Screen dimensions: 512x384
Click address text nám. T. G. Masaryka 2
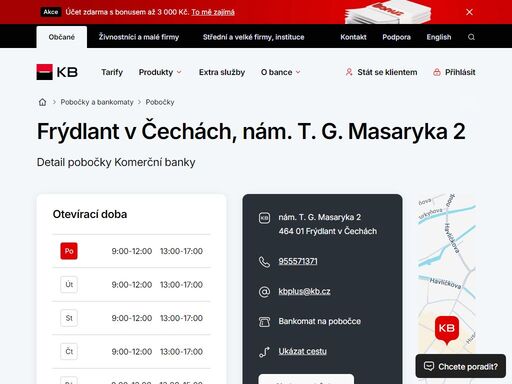[319, 217]
